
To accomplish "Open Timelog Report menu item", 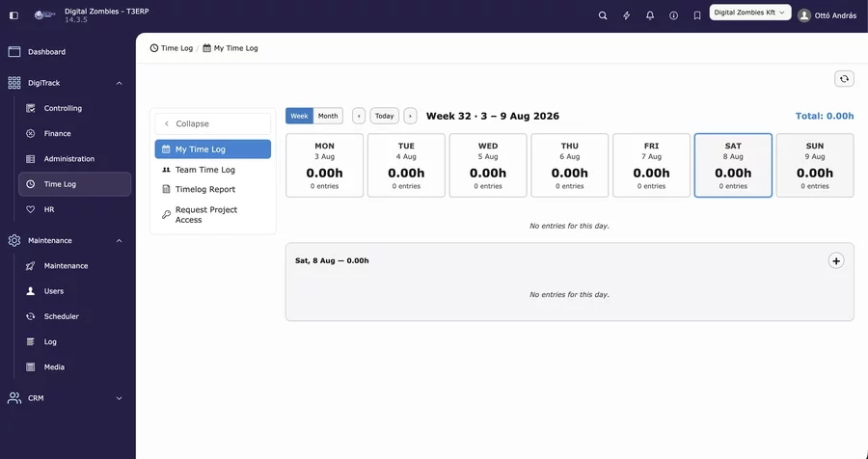I will pos(212,189).
